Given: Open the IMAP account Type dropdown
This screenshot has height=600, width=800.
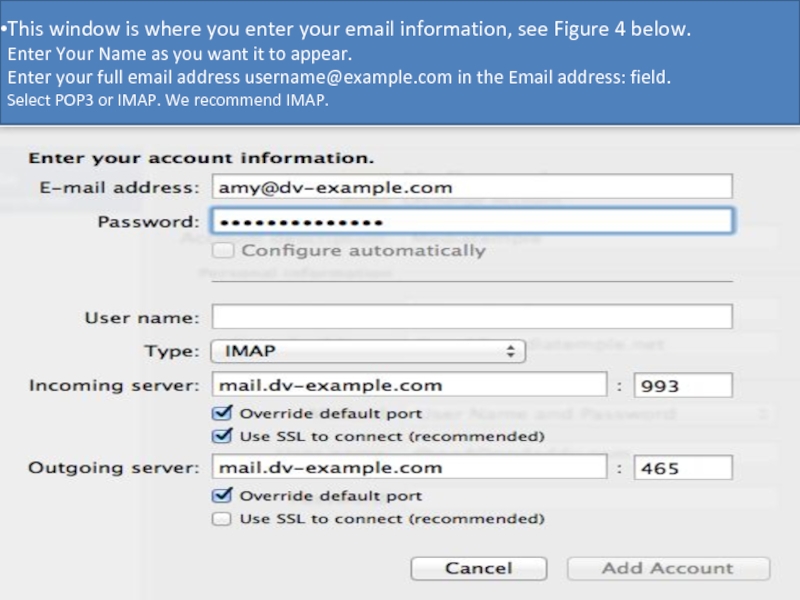Looking at the screenshot, I should pyautogui.click(x=367, y=351).
